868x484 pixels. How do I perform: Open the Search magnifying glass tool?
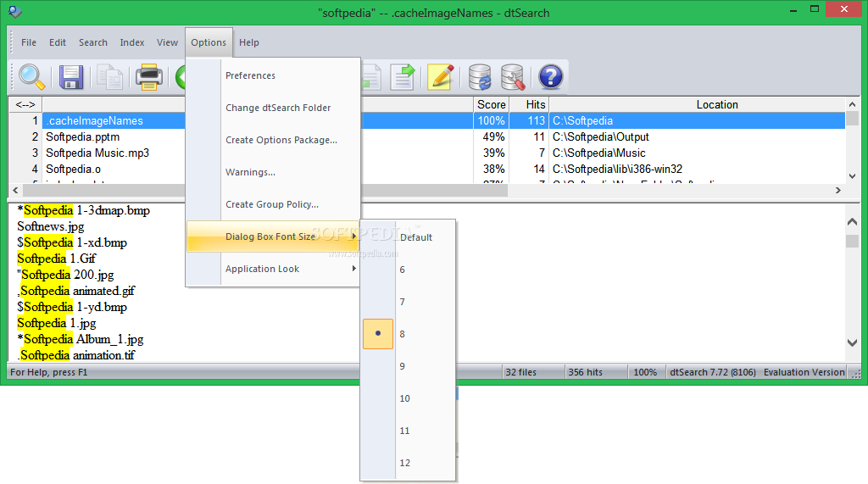tap(31, 76)
